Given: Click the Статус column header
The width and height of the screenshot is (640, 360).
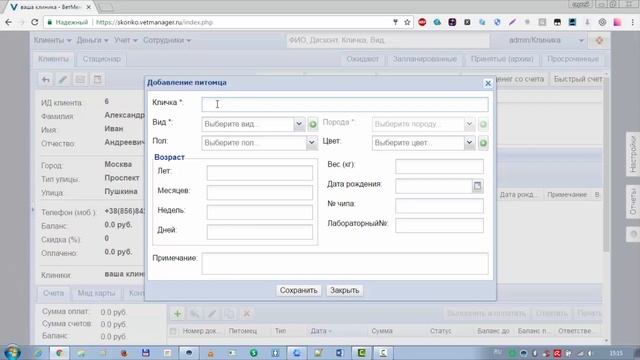Looking at the screenshot, I should [x=440, y=331].
